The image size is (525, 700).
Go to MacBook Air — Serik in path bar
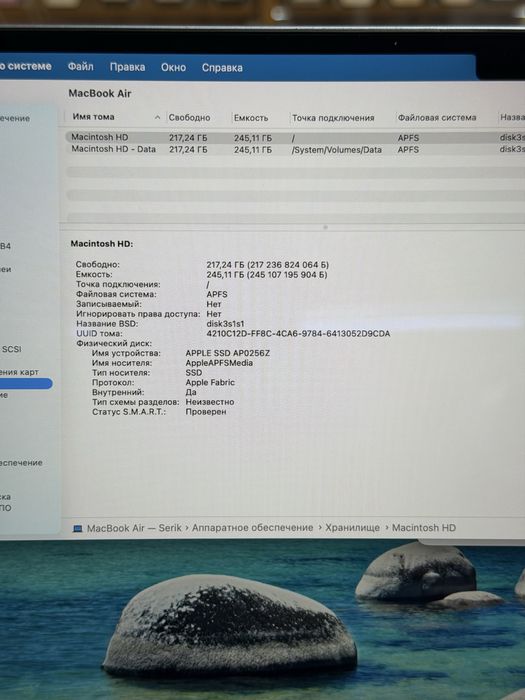[134, 528]
